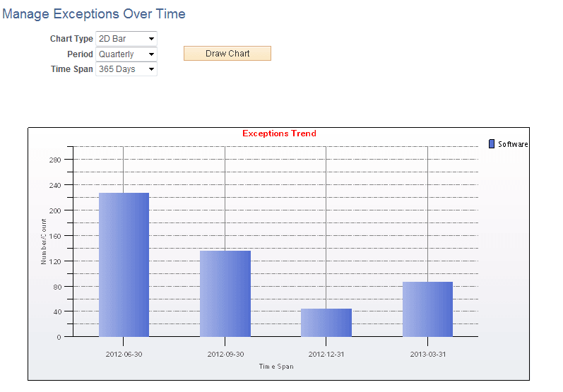Open the Time Span dropdown showing 365 Days
Screen dimensions: 563x392
pos(126,69)
